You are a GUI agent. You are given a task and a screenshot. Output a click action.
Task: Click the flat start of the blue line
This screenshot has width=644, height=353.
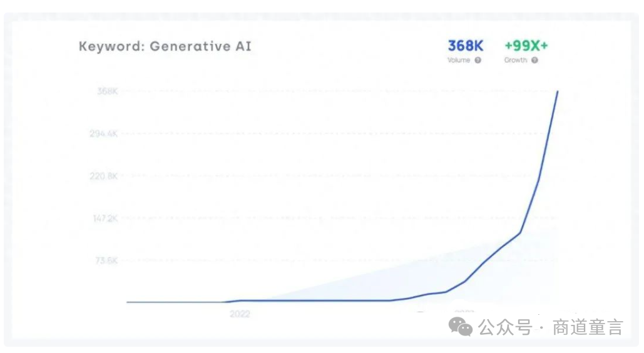pyautogui.click(x=163, y=302)
